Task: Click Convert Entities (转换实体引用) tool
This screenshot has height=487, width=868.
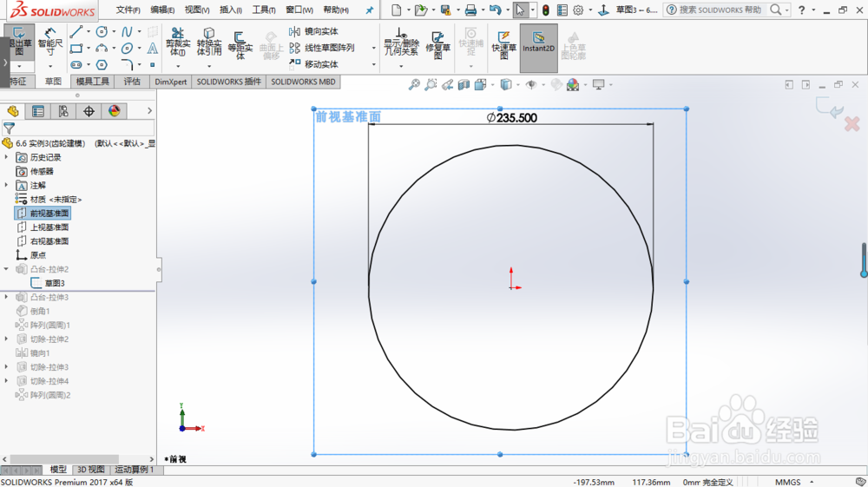Action: pos(209,43)
